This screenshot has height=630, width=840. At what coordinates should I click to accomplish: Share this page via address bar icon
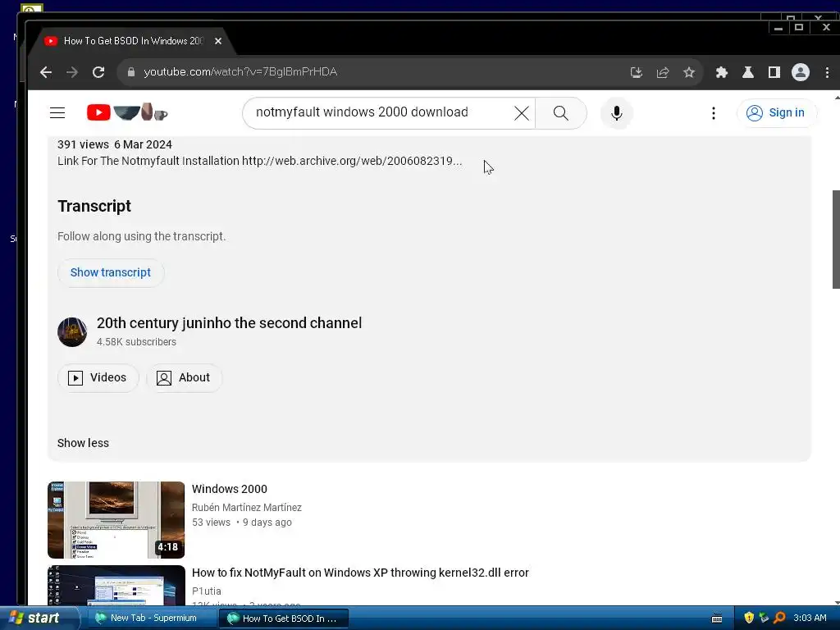click(x=663, y=72)
